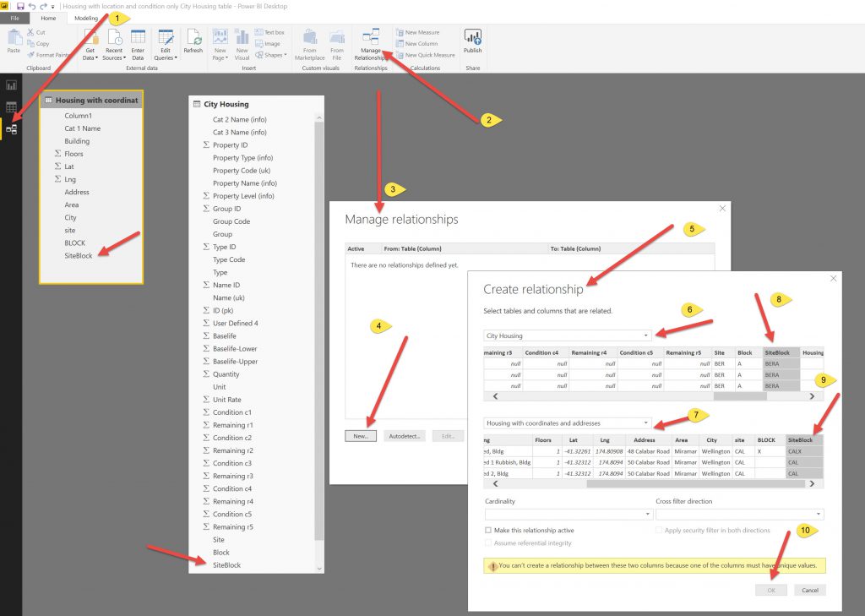
Task: Enable Make this relationship active checkbox
Action: 488,531
